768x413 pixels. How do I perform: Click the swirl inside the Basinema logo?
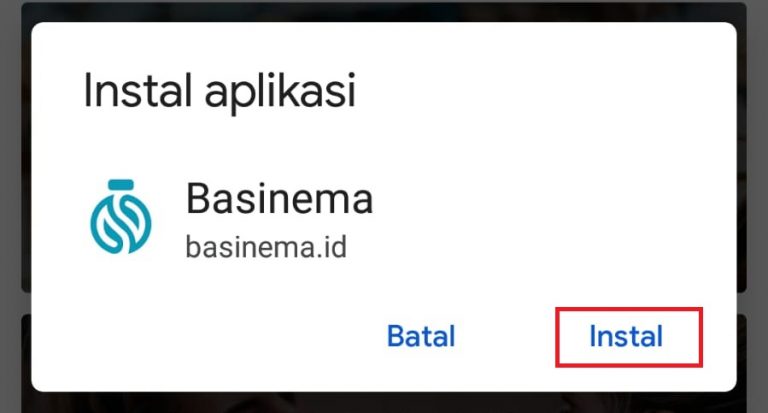(x=121, y=223)
